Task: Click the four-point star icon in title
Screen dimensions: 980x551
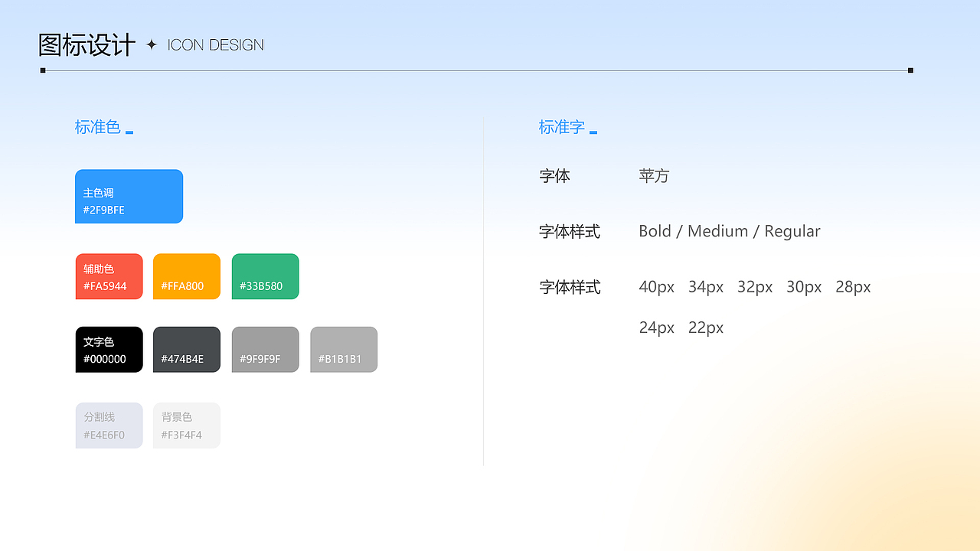Action: click(152, 44)
